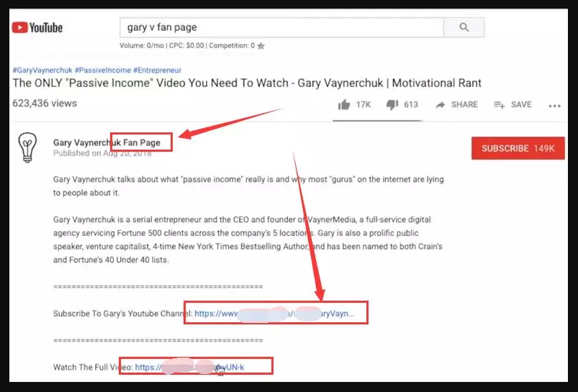This screenshot has width=578, height=392.
Task: Open the Watch The Full Video link
Action: (189, 367)
